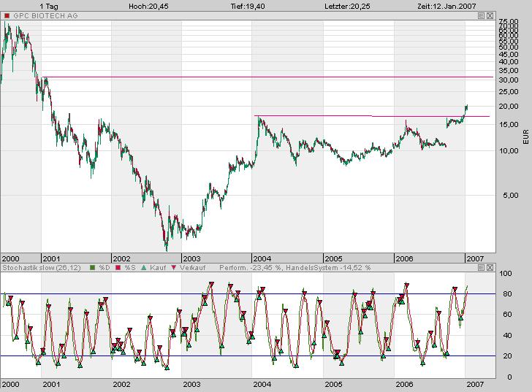Click the green %D legend square
Screen dimensions: 532x392
(92, 268)
